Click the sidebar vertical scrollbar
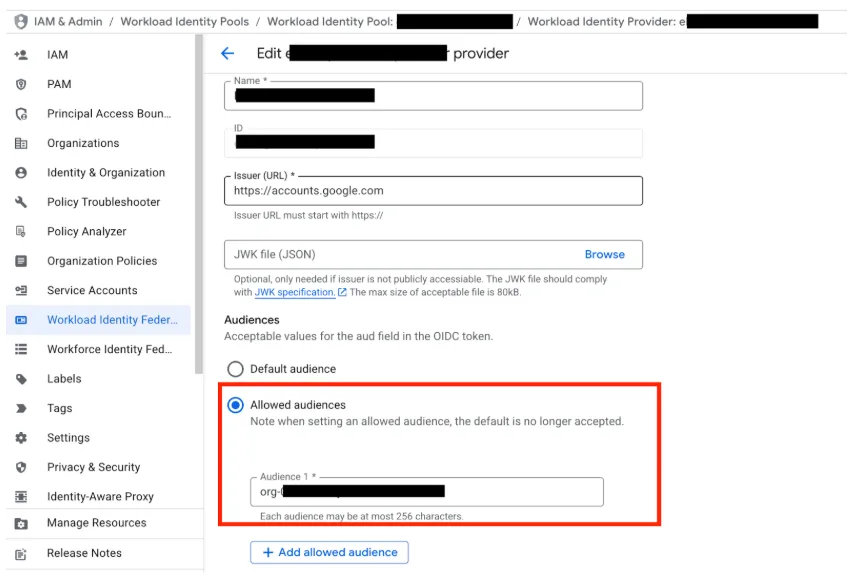 (199, 204)
